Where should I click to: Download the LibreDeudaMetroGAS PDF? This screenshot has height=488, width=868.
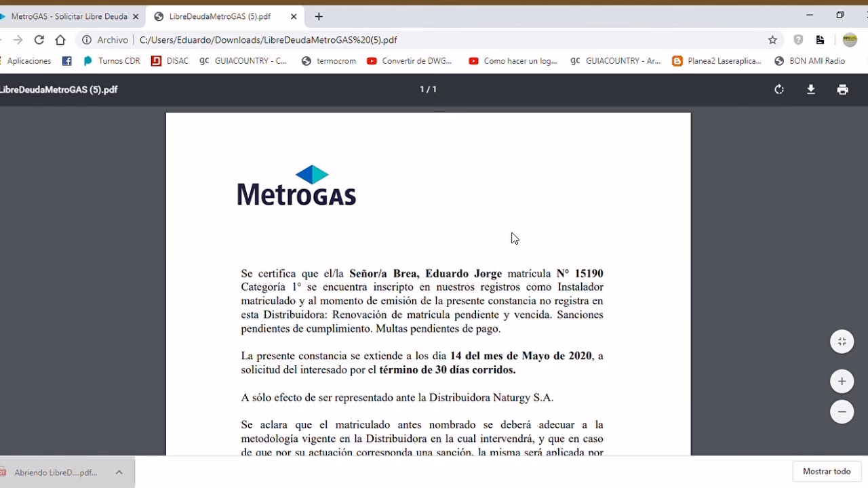pos(811,89)
